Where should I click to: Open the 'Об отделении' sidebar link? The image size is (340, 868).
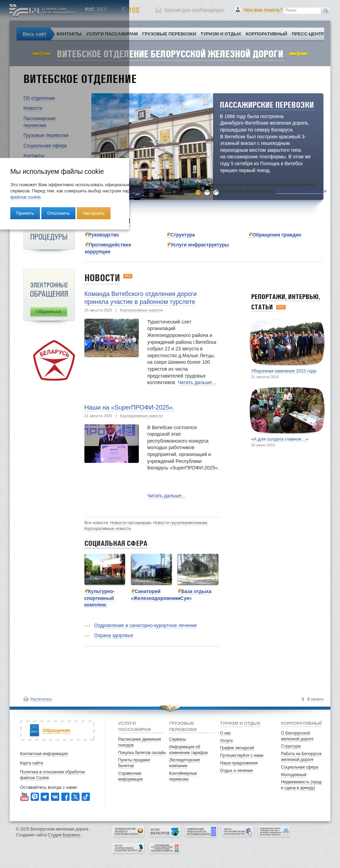39,98
